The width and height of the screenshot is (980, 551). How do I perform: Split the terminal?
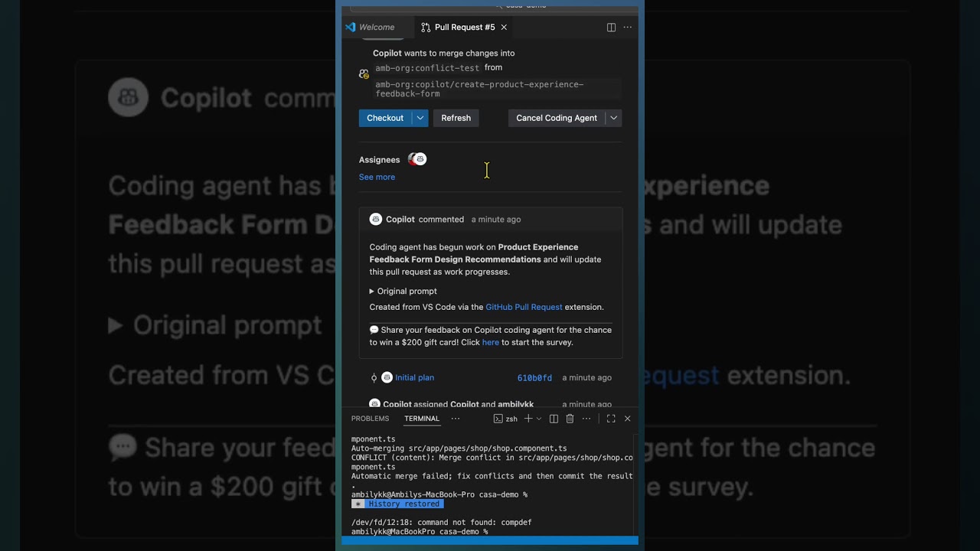pyautogui.click(x=554, y=419)
